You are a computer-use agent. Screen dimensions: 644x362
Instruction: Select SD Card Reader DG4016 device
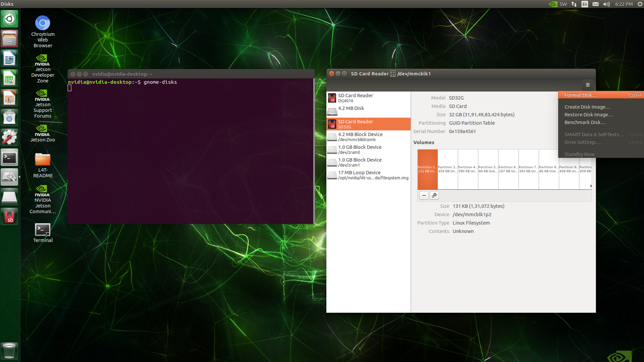coord(368,98)
